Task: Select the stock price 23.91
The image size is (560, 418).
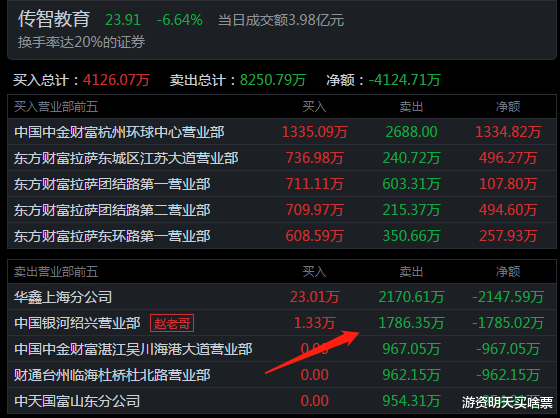Action: 123,20
